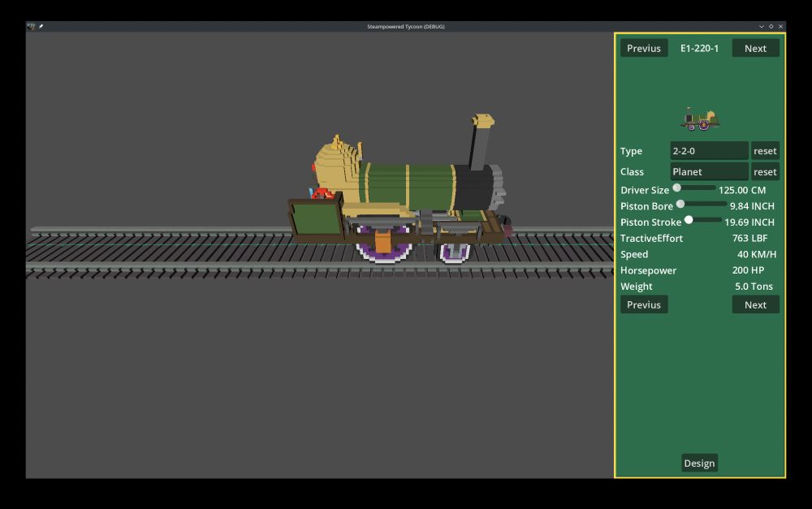Adjust the Piston Bore slider
This screenshot has height=509, width=812.
point(702,204)
